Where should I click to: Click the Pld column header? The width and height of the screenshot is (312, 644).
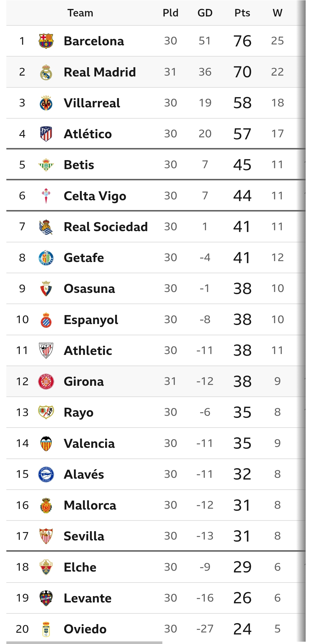click(170, 13)
